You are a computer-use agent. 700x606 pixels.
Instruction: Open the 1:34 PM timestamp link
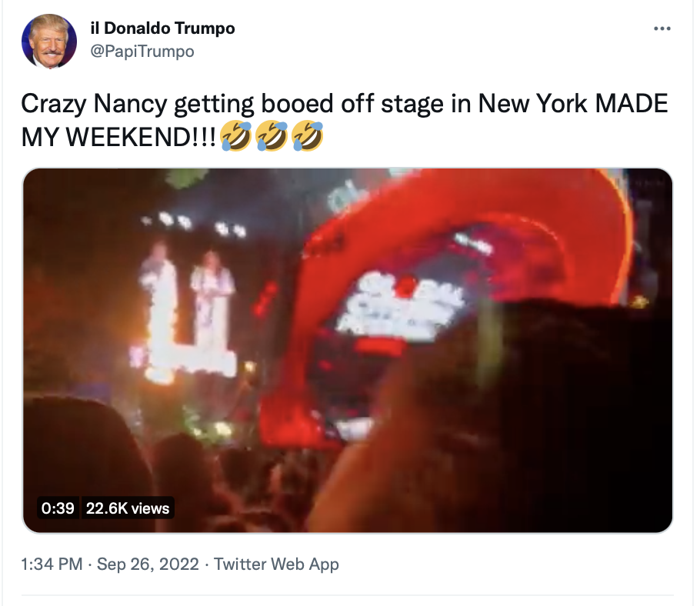(52, 564)
